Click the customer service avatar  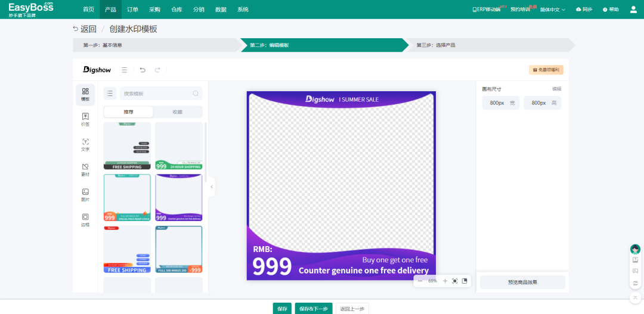[636, 249]
